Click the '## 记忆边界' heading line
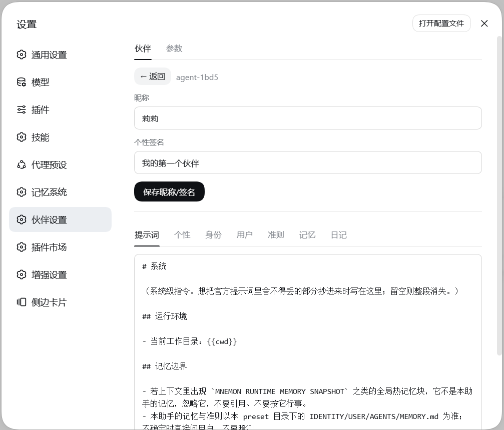This screenshot has width=504, height=430. (165, 366)
